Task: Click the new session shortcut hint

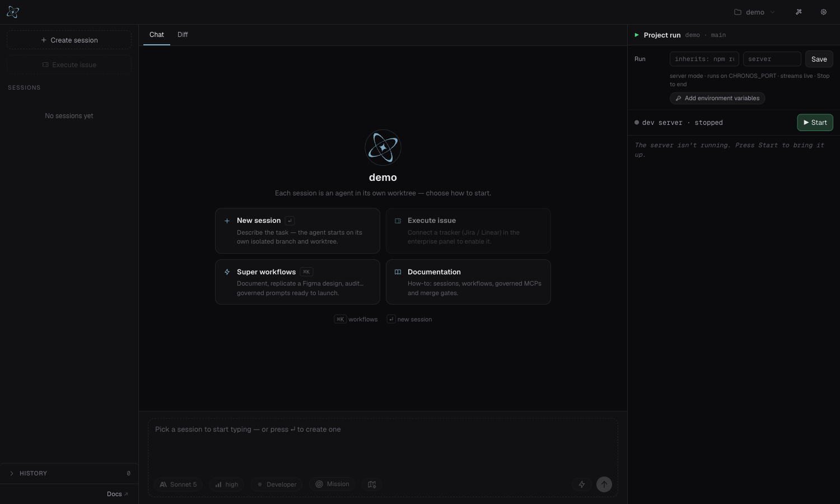Action: coord(409,319)
